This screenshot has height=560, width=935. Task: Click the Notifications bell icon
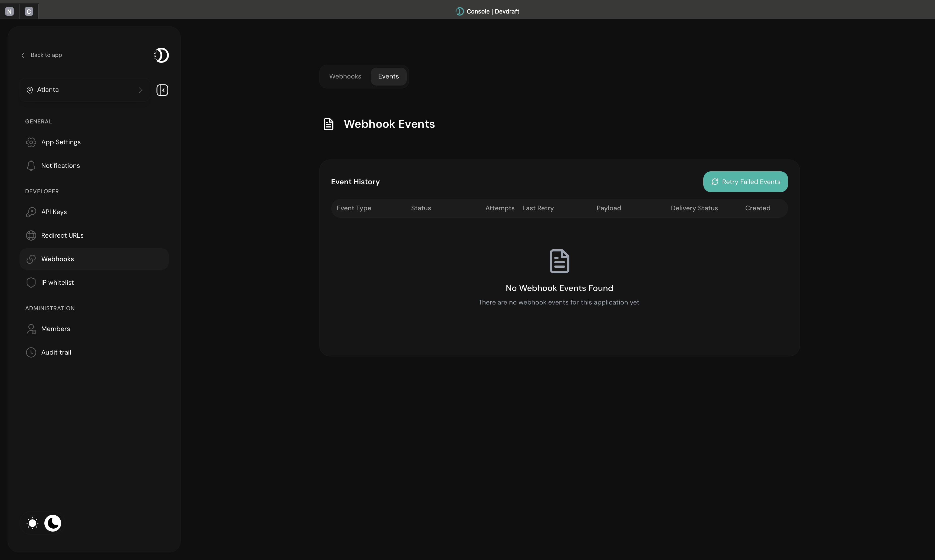click(31, 165)
